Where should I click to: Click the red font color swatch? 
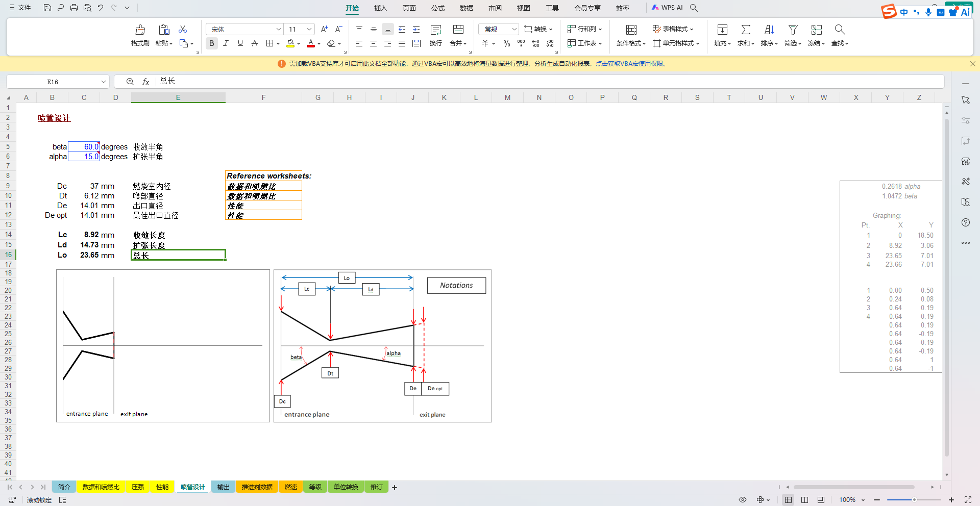click(310, 44)
